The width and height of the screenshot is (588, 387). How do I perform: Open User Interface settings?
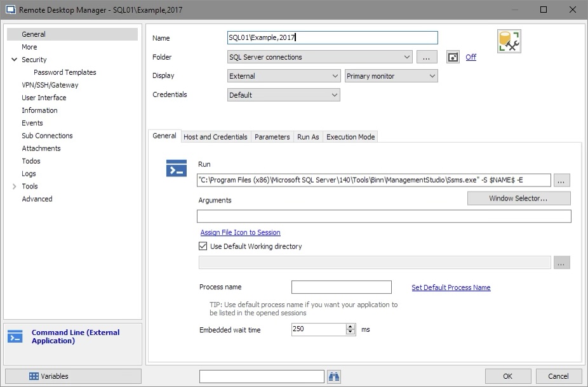click(x=44, y=98)
